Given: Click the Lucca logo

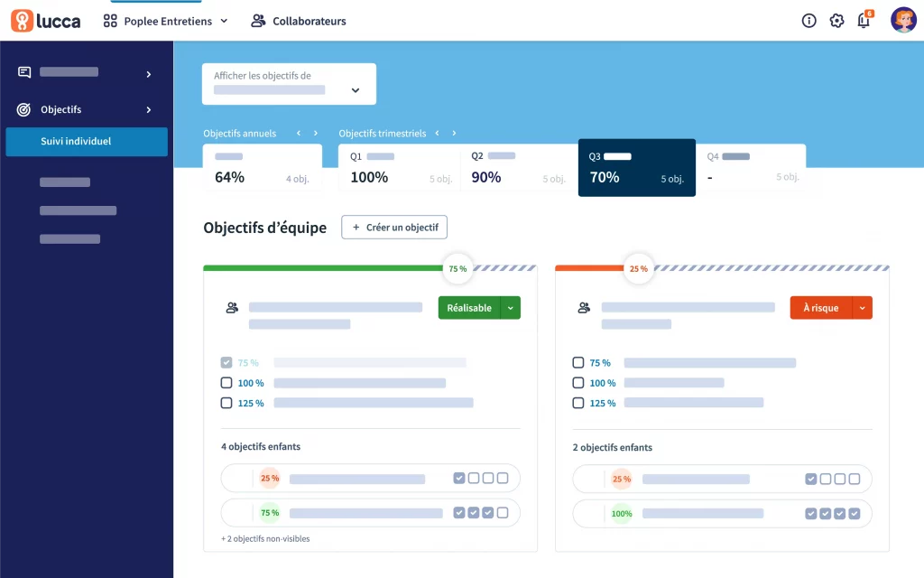Looking at the screenshot, I should [x=45, y=22].
